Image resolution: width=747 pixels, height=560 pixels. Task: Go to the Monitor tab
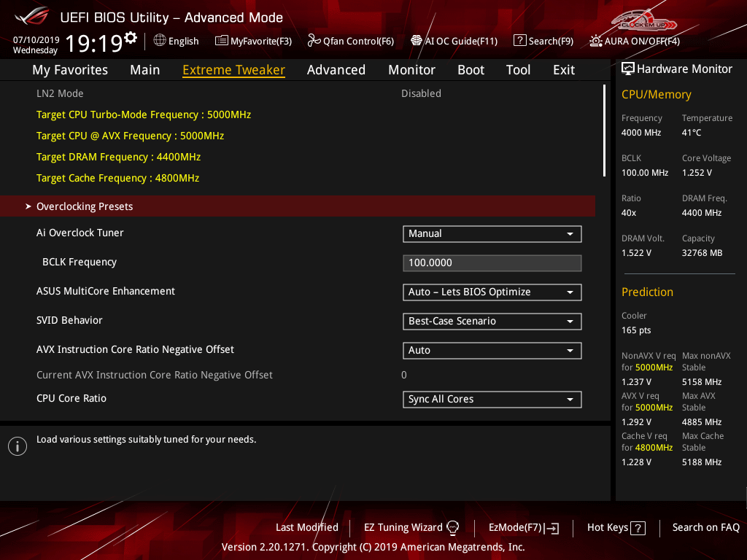tap(411, 70)
